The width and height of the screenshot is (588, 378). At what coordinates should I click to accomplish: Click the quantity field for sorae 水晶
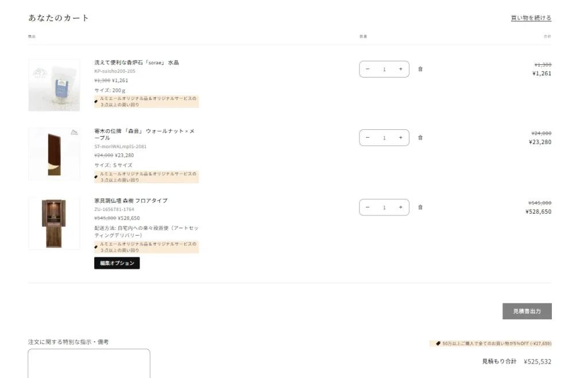(x=384, y=69)
